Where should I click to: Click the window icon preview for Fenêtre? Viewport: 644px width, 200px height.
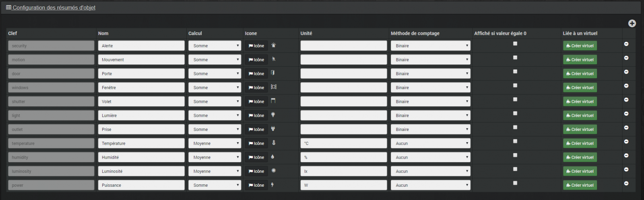point(274,87)
